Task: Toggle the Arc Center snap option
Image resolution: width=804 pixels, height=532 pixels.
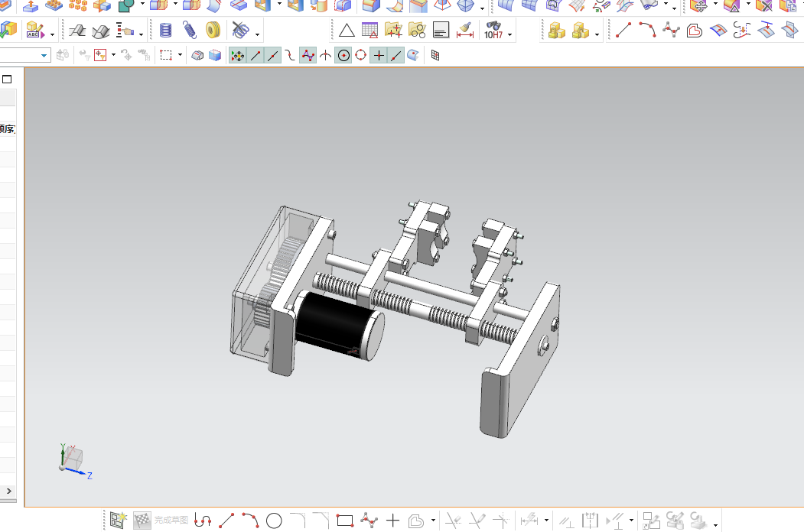Action: click(x=343, y=55)
